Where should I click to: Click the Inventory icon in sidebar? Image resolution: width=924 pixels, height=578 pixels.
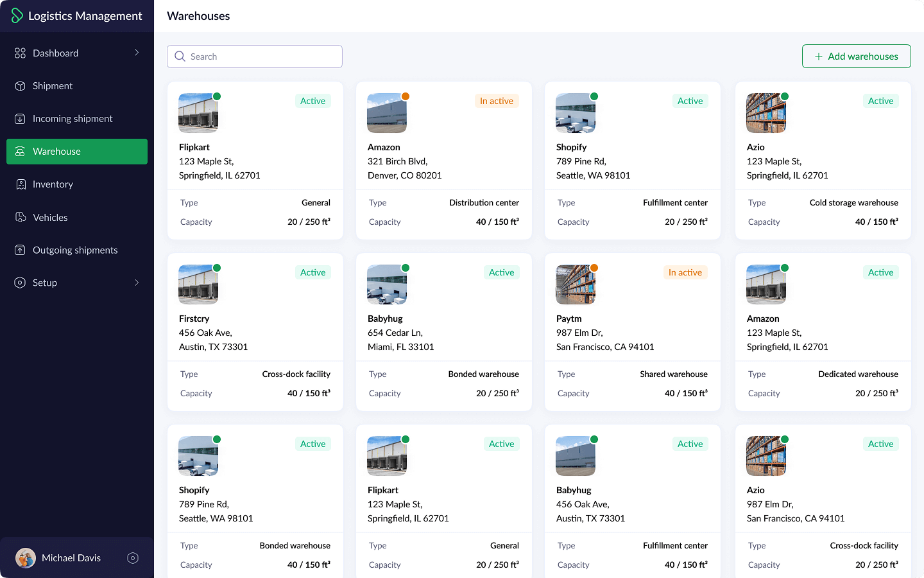[21, 184]
